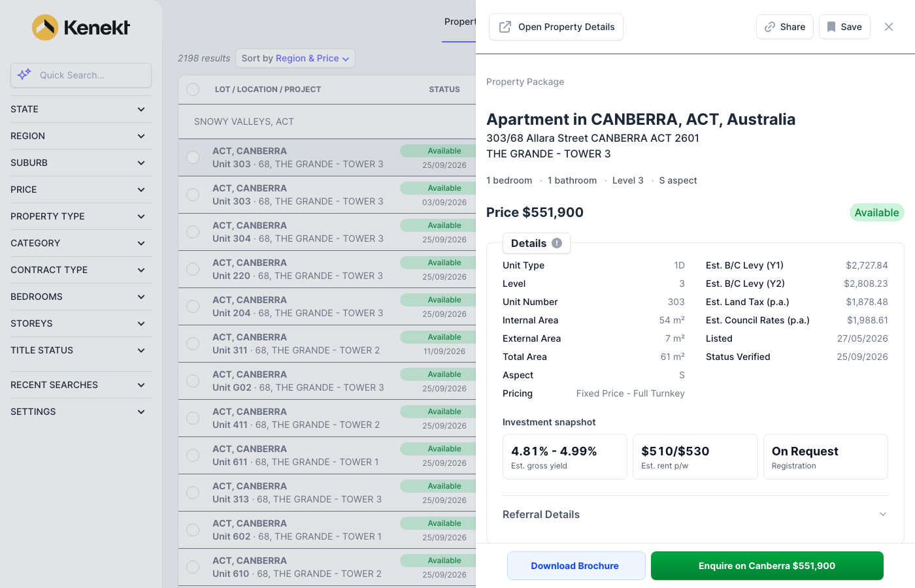Viewport: 915px width, 588px height.
Task: Select the Unit 311 Tower 2 row checkbox
Action: 193,344
